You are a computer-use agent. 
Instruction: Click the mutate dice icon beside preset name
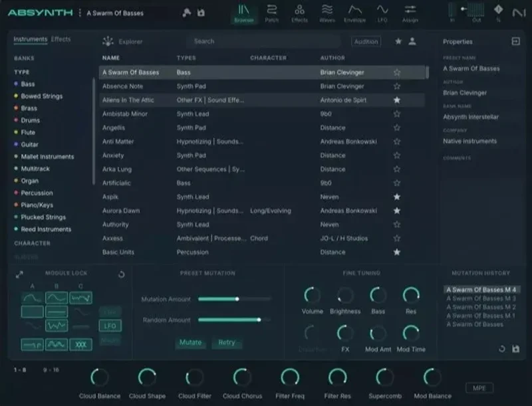186,13
